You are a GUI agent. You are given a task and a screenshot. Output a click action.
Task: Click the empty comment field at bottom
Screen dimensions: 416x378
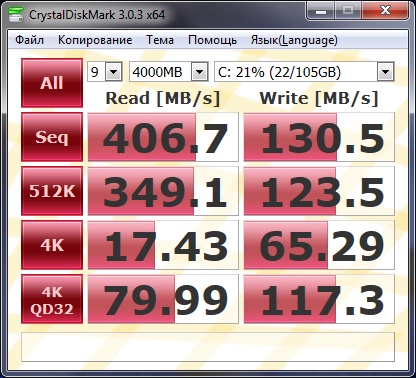click(x=208, y=347)
